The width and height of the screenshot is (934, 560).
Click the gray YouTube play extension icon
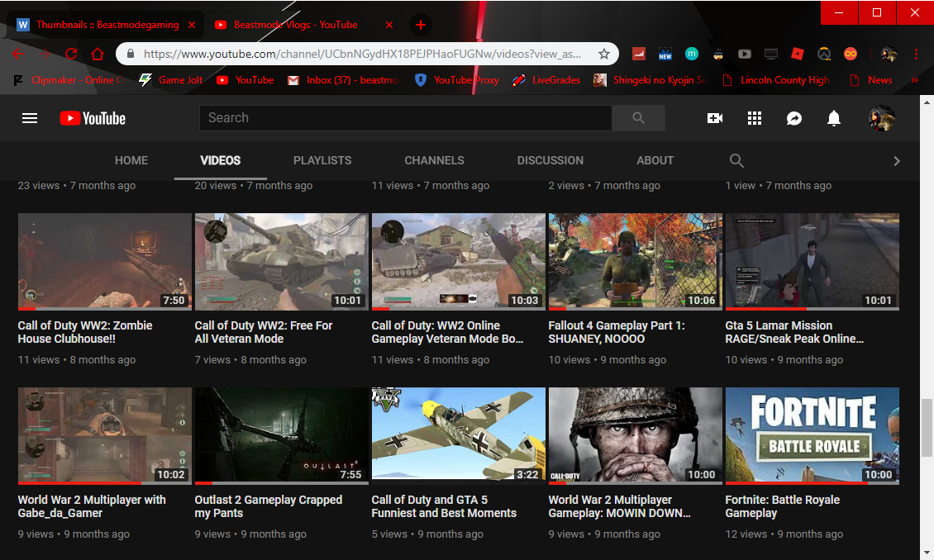[x=745, y=55]
